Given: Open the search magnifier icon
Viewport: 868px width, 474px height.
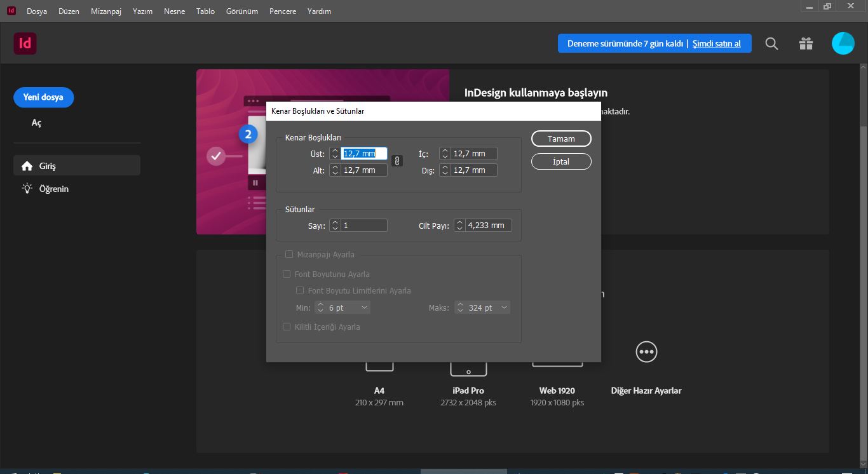Looking at the screenshot, I should tap(771, 44).
